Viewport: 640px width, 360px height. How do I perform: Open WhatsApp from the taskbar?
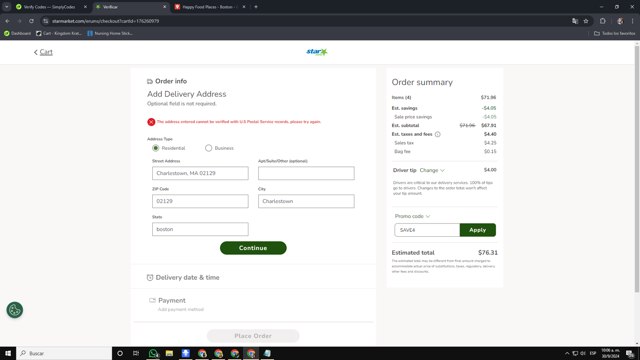click(153, 353)
